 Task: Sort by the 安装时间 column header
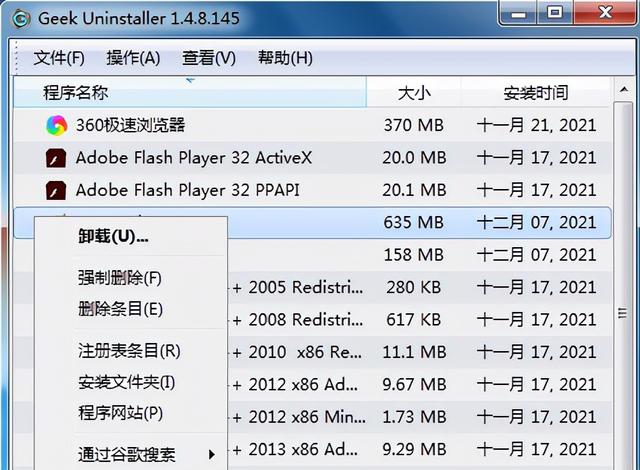(x=536, y=93)
